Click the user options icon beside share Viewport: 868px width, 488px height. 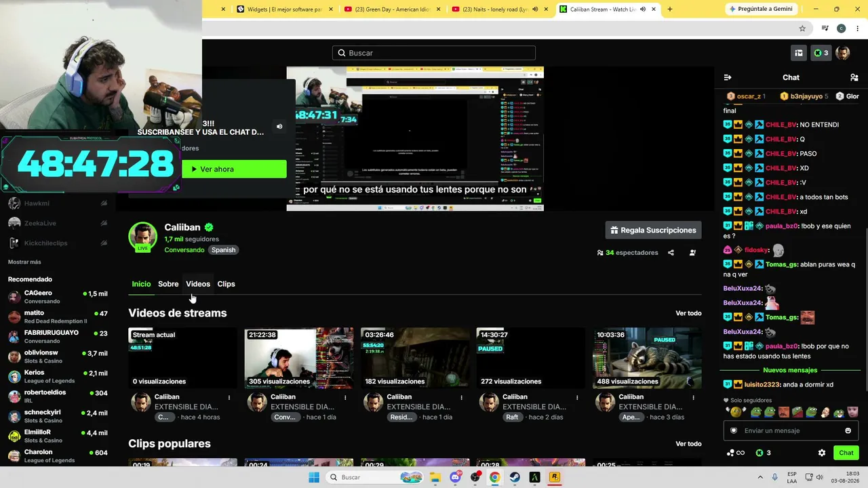tap(692, 253)
